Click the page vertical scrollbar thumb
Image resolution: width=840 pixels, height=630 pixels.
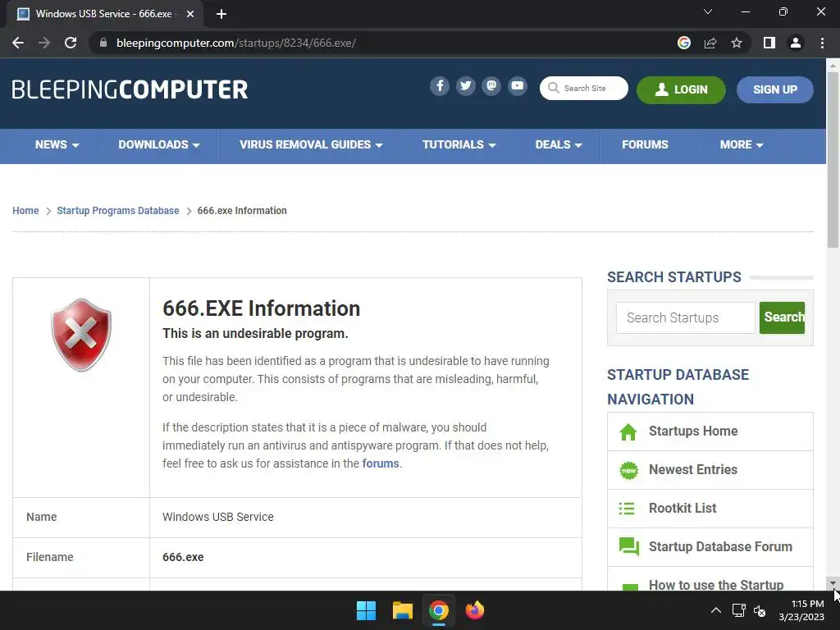[x=833, y=159]
